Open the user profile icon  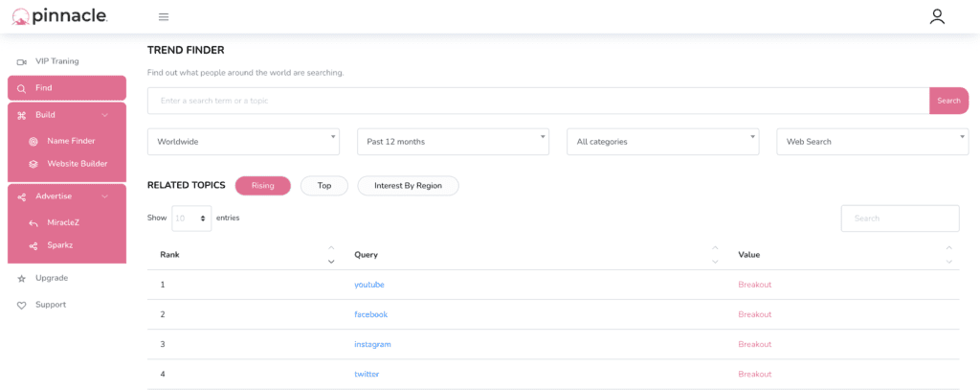(936, 17)
